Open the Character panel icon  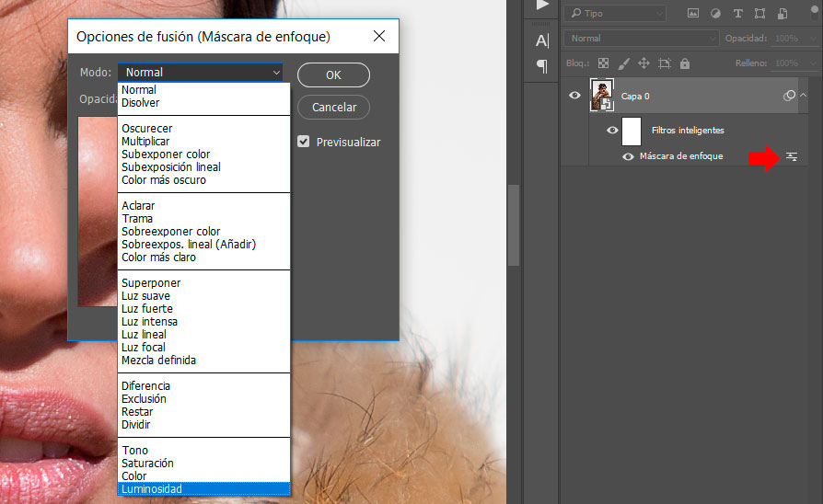[x=542, y=40]
